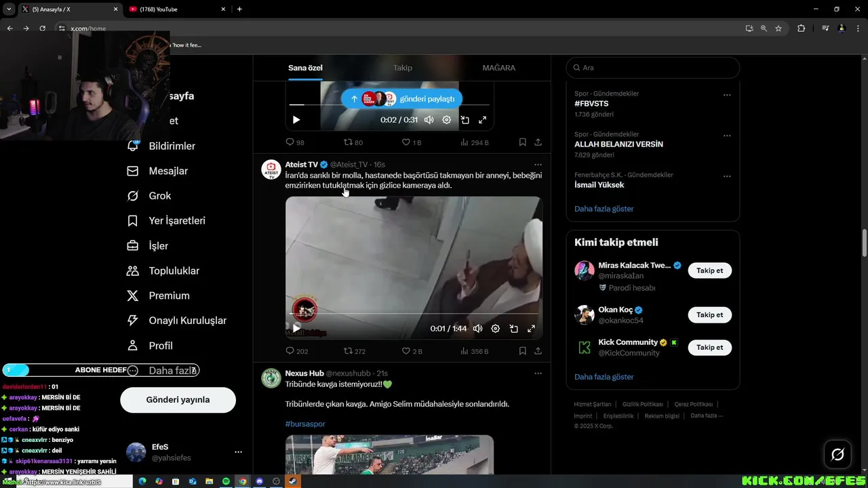
Task: Open Grok floating button at bottom right
Action: coord(837,455)
